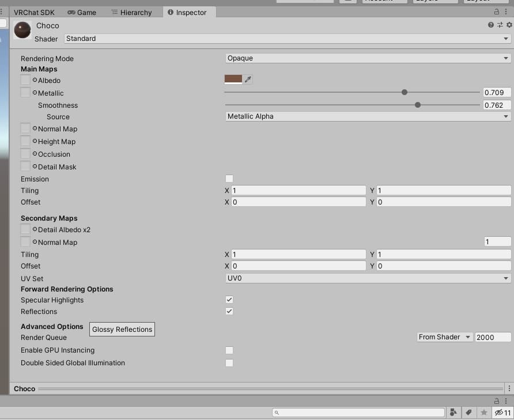
Task: Lock the bottom project panel padlock
Action: 497,401
